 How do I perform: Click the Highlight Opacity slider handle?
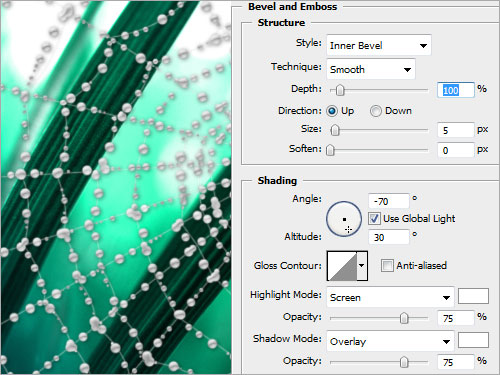404,318
